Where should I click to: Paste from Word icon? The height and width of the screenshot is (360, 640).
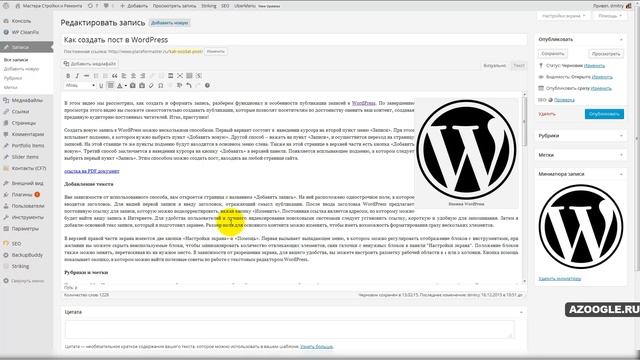[x=142, y=85]
